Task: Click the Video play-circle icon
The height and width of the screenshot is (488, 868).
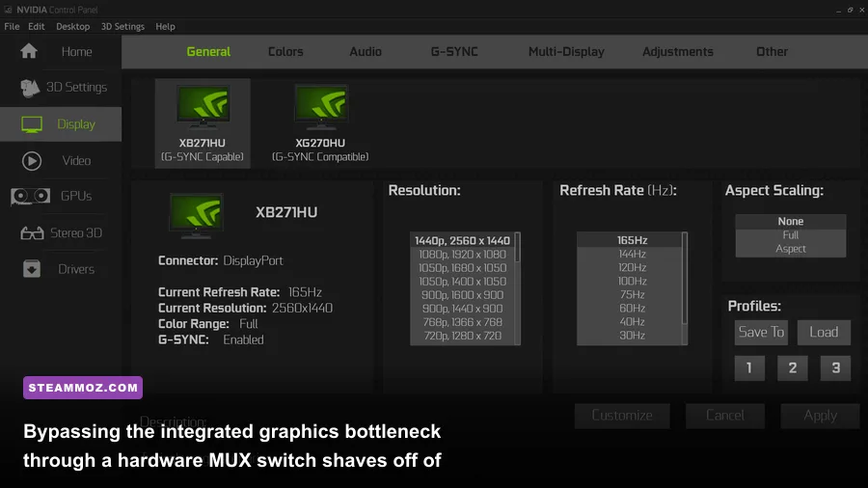Action: coord(32,161)
